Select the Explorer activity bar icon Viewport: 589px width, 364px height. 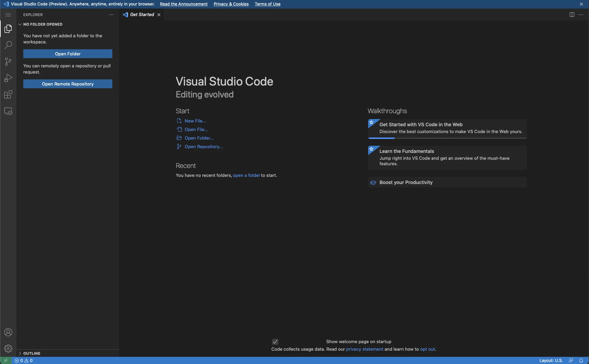click(x=8, y=29)
